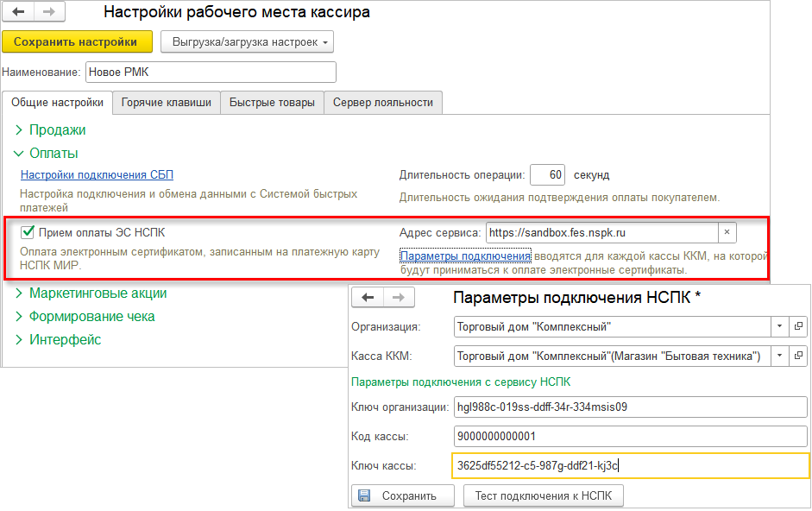Switch to the Горячие клавиши tab
The width and height of the screenshot is (812, 511).
tap(167, 102)
